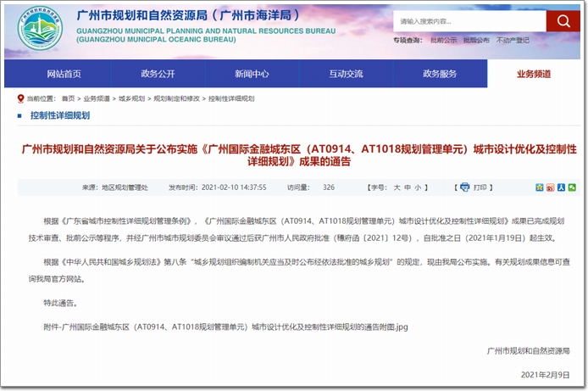Go to 城乡规划 in the breadcrumb
Image resolution: width=588 pixels, height=391 pixels.
click(131, 98)
